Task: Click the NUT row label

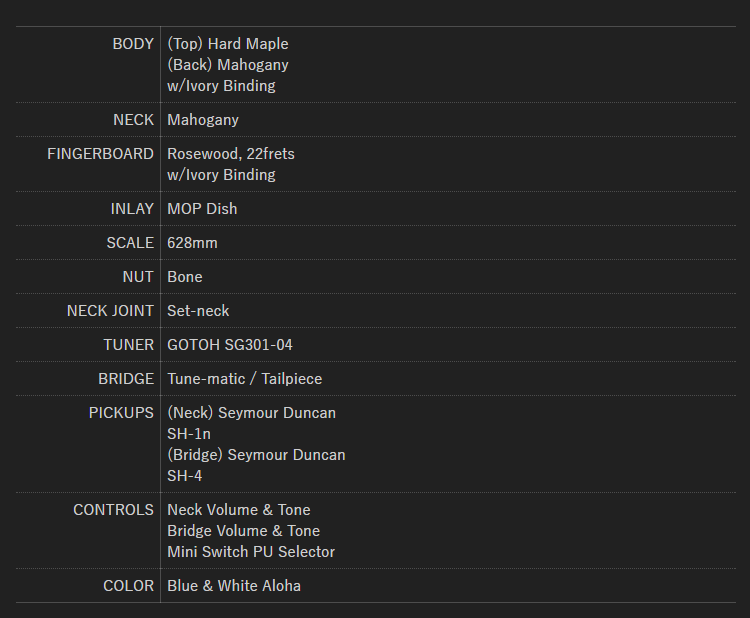Action: click(x=138, y=277)
